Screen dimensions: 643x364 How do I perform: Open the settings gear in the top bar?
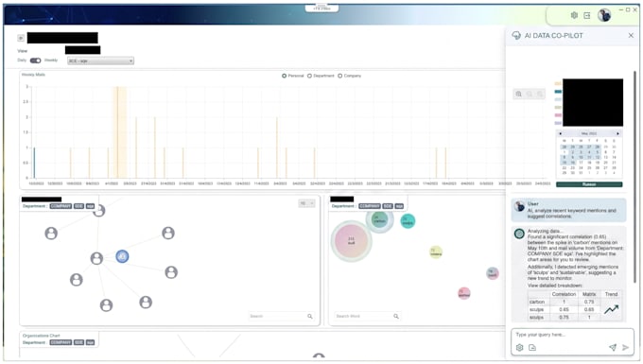tap(574, 15)
